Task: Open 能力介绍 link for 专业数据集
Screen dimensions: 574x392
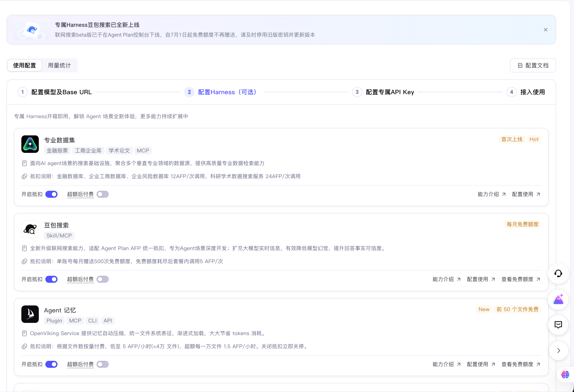Action: click(x=492, y=194)
